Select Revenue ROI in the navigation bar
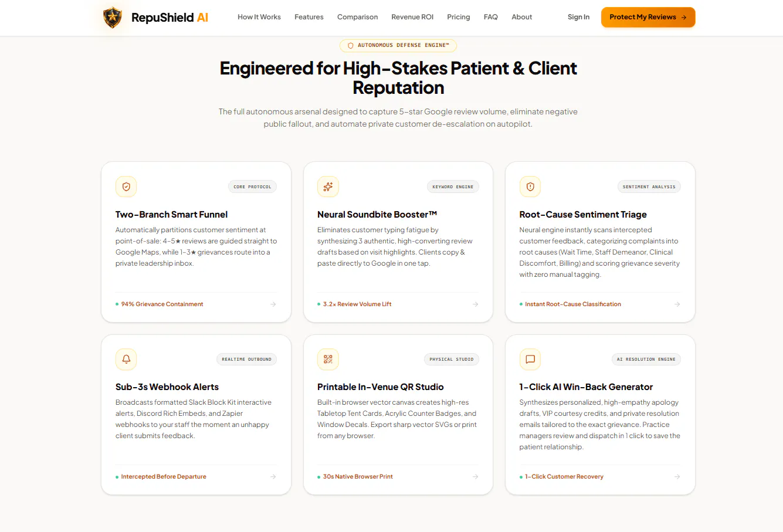Image resolution: width=783 pixels, height=532 pixels. point(412,17)
